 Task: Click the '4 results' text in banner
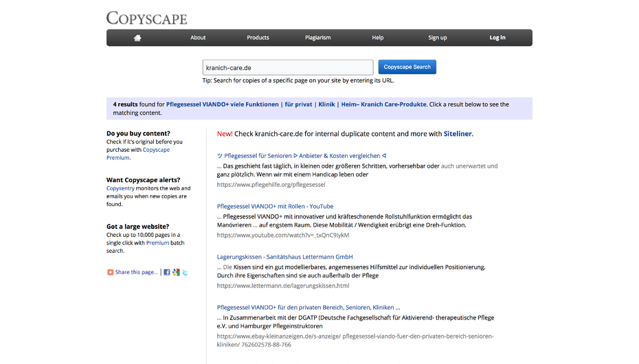pos(125,104)
